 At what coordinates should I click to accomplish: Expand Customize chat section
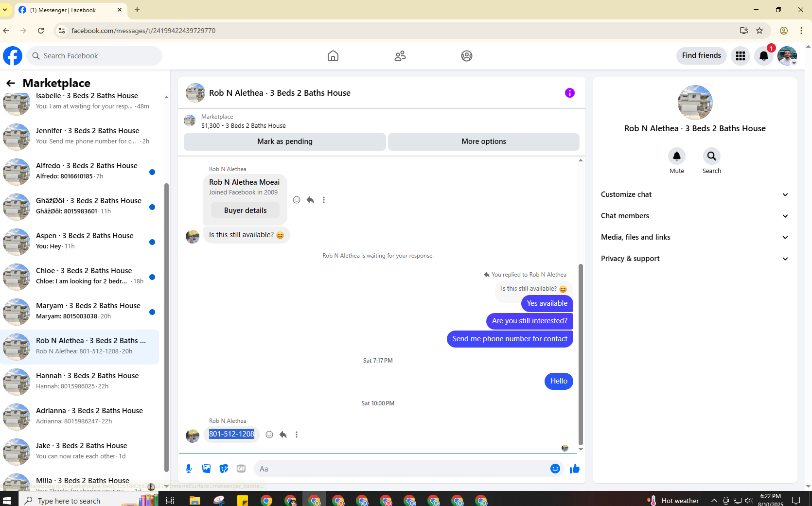pyautogui.click(x=695, y=194)
